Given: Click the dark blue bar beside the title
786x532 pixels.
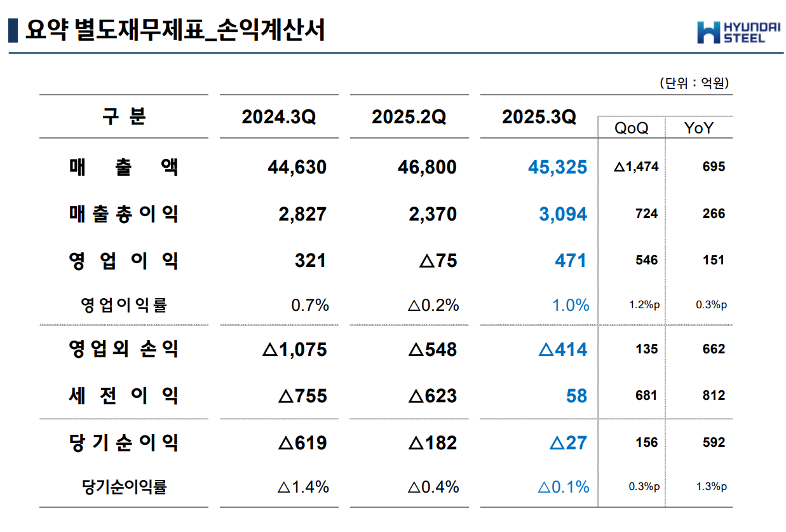Looking at the screenshot, I should tap(12, 31).
